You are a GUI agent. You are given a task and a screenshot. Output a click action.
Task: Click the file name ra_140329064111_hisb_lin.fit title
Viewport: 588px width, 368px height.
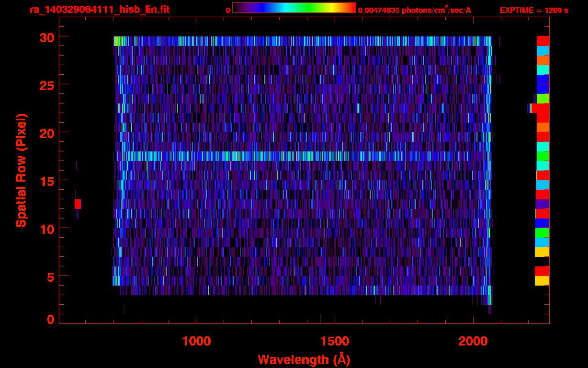pyautogui.click(x=99, y=10)
